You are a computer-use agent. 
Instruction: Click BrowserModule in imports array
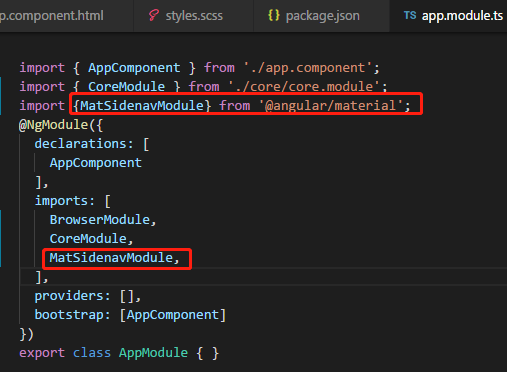point(100,220)
